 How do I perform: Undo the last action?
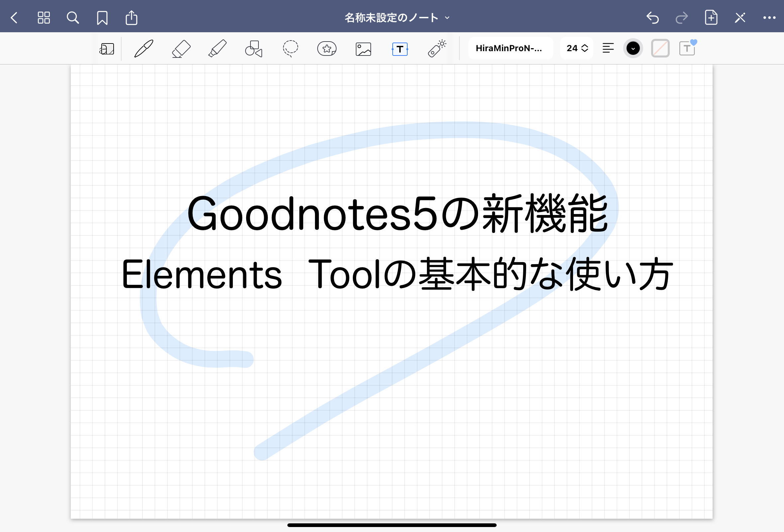tap(652, 18)
